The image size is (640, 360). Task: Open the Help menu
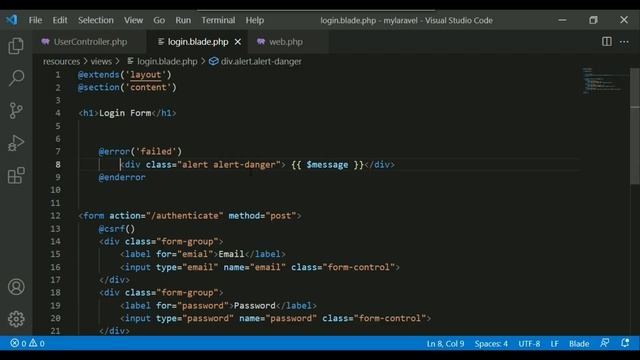(x=255, y=20)
